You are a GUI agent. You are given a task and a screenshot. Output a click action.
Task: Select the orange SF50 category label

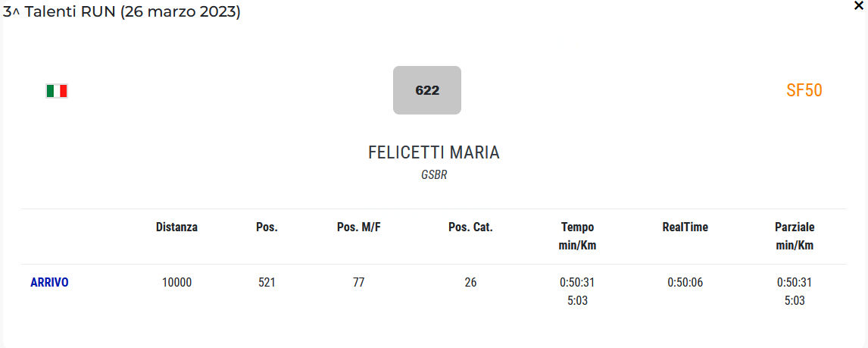804,91
